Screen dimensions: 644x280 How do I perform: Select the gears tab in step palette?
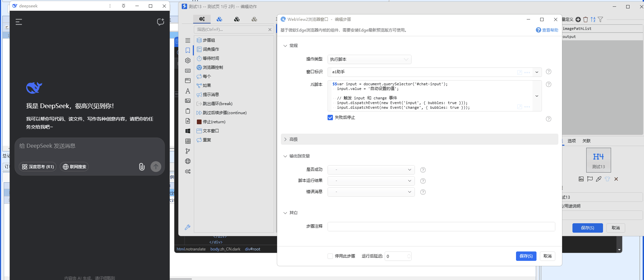[x=202, y=19]
